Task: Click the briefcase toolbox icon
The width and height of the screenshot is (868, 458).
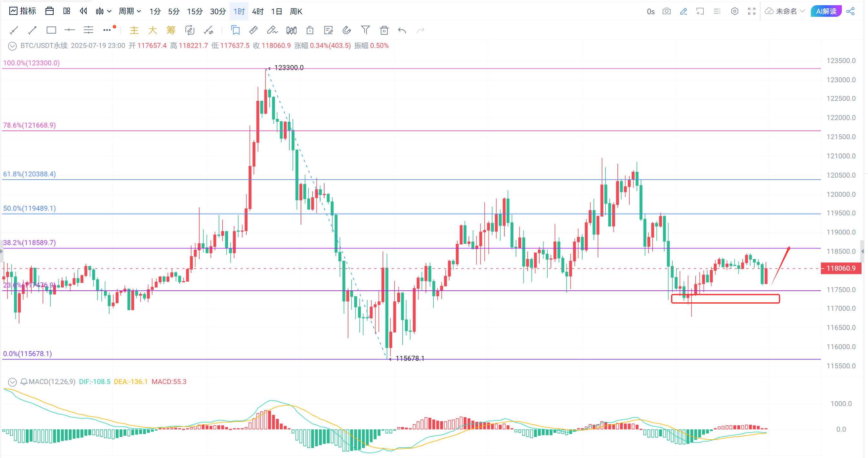Action: click(x=49, y=11)
